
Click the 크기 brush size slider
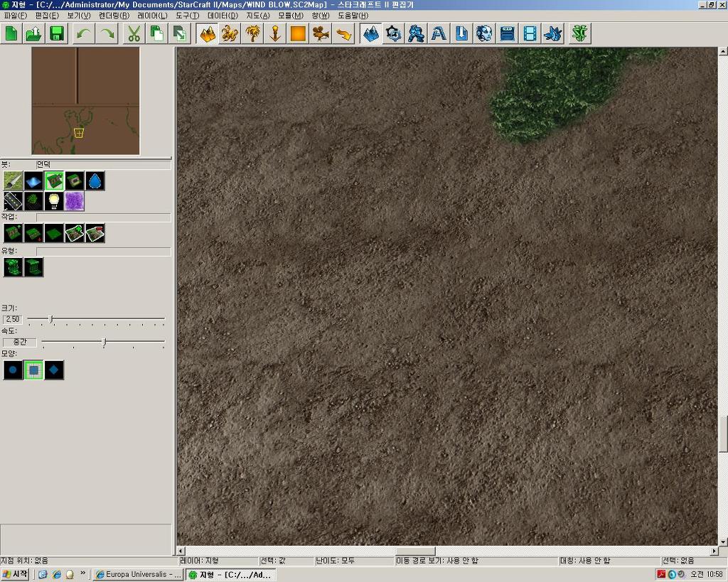96,319
